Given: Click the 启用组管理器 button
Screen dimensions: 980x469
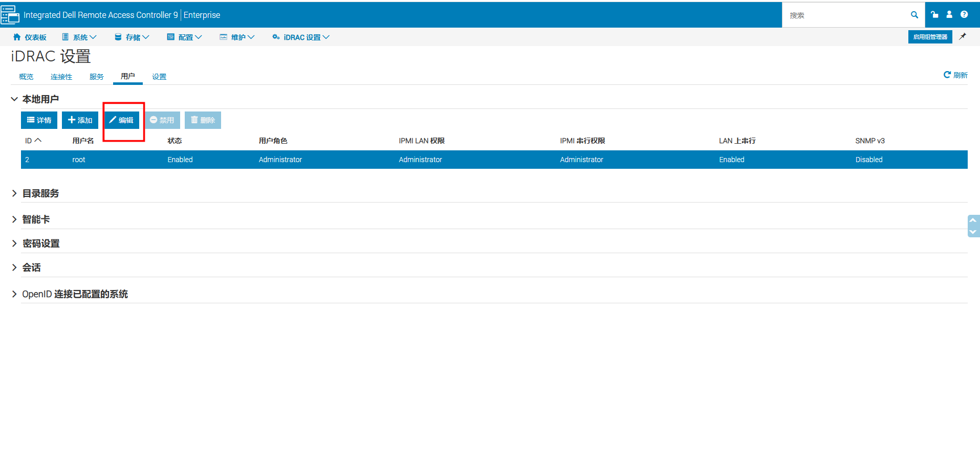Looking at the screenshot, I should 930,37.
